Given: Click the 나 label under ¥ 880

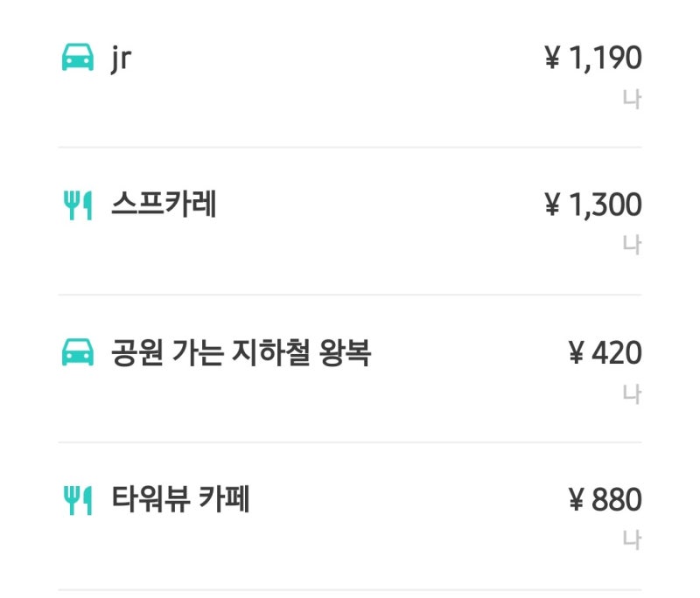Looking at the screenshot, I should (632, 539).
